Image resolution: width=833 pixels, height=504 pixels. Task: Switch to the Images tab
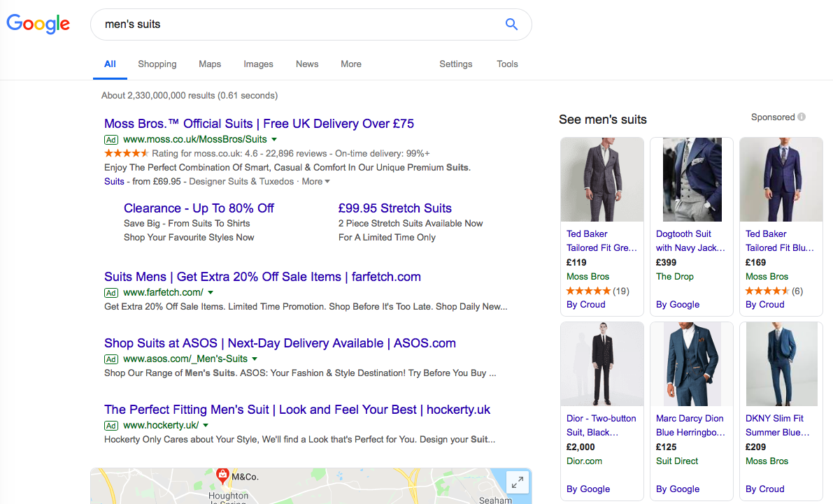point(258,64)
